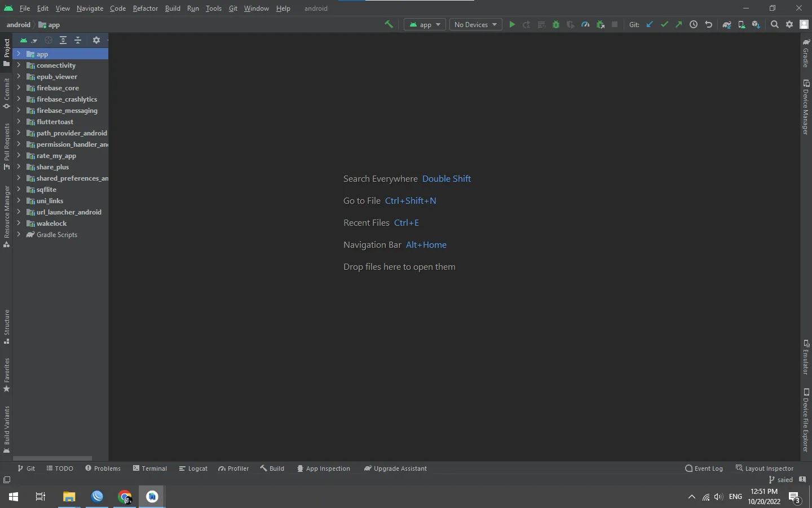Toggle the Gradle tab on right edge

pos(806,53)
